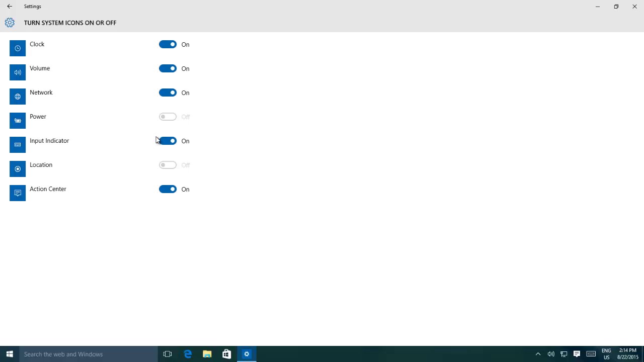Expand hidden icons in the system tray
This screenshot has height=362, width=644.
538,354
